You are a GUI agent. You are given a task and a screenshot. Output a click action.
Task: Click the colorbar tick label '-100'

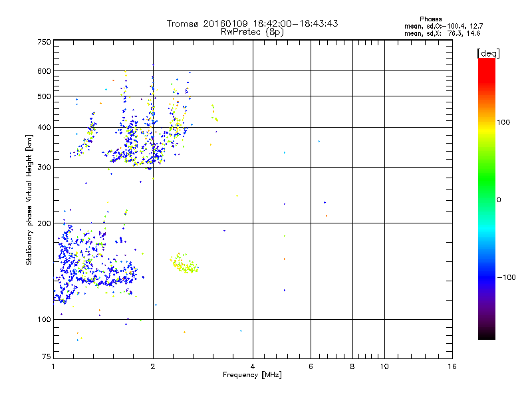506,277
